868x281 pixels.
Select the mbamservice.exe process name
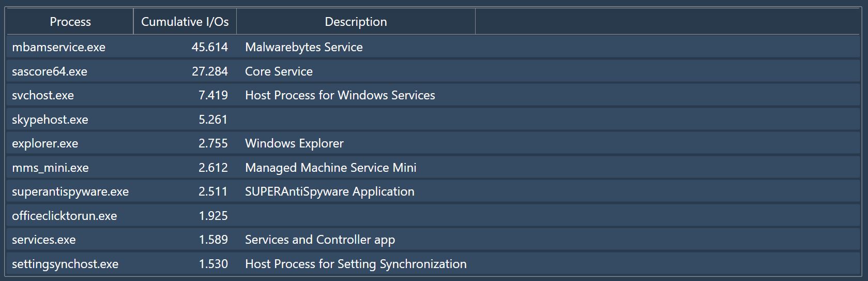point(58,47)
